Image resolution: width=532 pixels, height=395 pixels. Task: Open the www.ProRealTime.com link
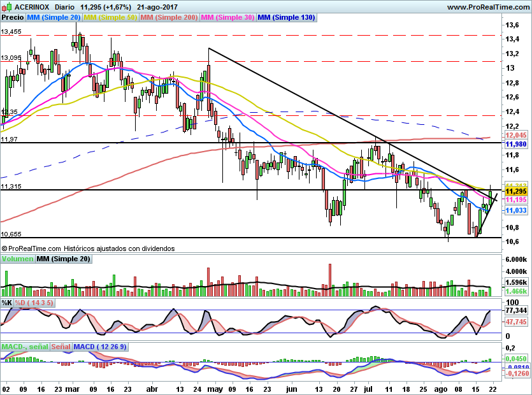click(487, 7)
